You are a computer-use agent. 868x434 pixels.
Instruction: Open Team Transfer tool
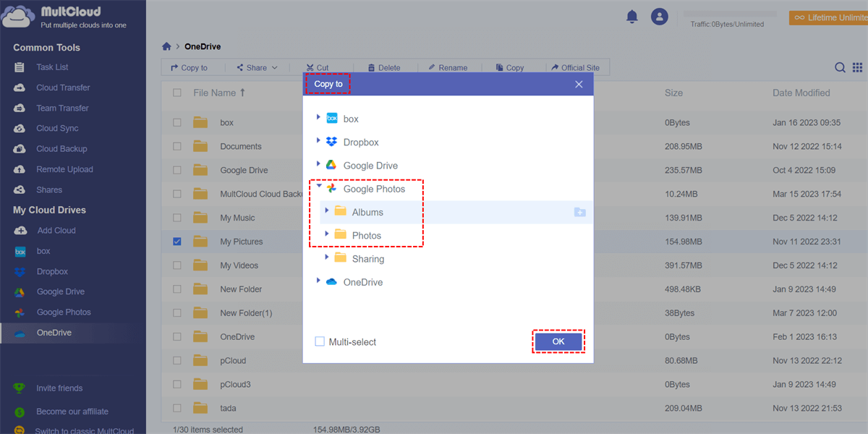coord(62,108)
